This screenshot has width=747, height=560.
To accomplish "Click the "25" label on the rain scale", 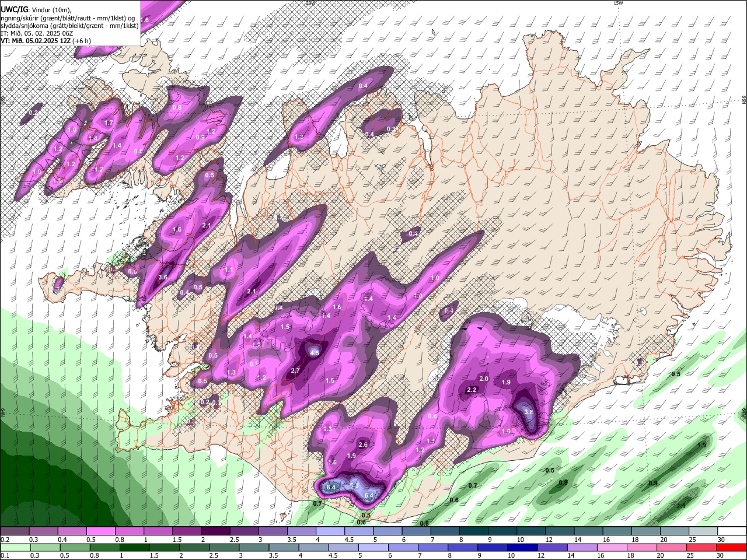I will (690, 555).
